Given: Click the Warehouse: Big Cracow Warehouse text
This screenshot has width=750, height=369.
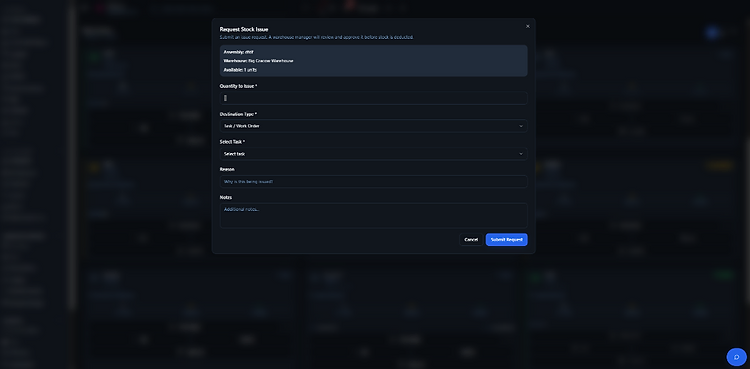Looking at the screenshot, I should pyautogui.click(x=258, y=61).
